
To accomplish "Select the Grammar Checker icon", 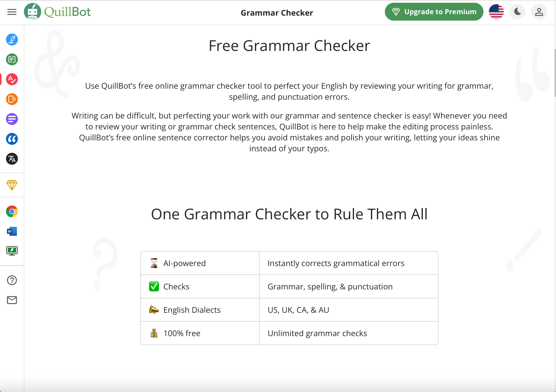I will pyautogui.click(x=11, y=79).
